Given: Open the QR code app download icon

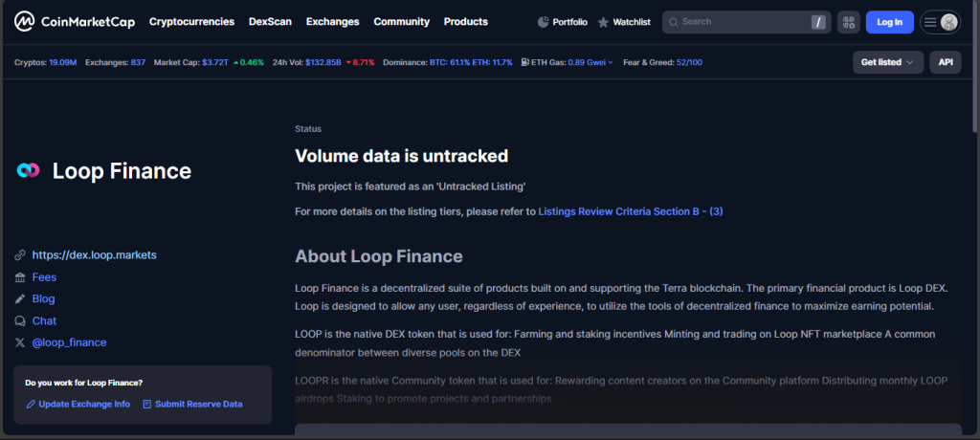Looking at the screenshot, I should (848, 22).
